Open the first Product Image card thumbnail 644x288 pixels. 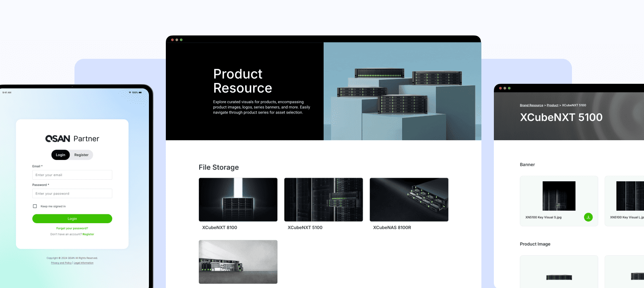(559, 277)
